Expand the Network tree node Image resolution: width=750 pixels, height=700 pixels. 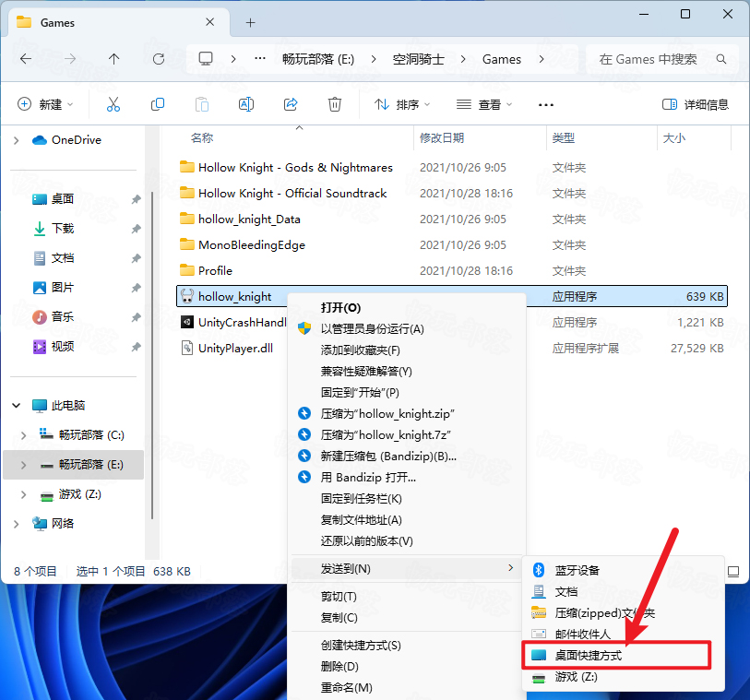pyautogui.click(x=17, y=524)
